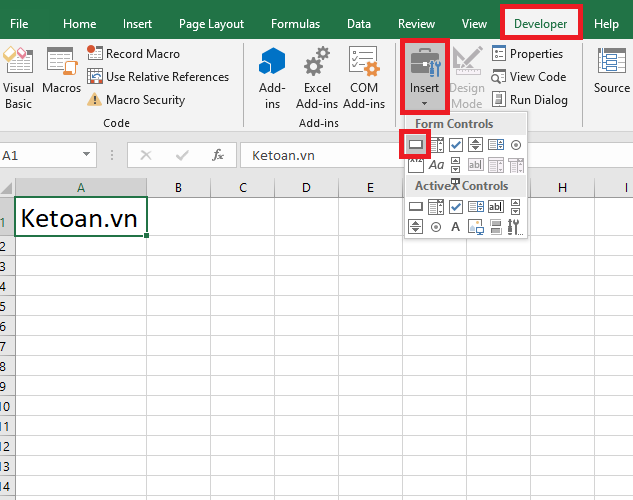Choose the ActiveX Image control
The width and height of the screenshot is (633, 500).
coord(476,227)
